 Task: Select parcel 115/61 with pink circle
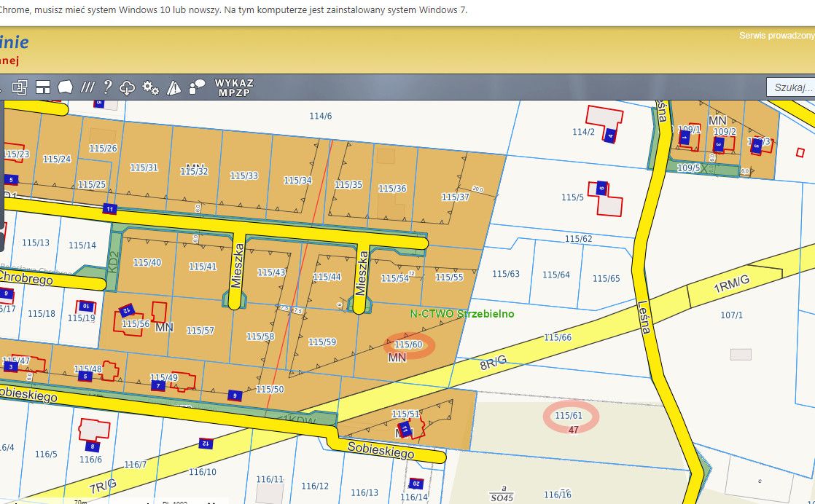(x=569, y=415)
